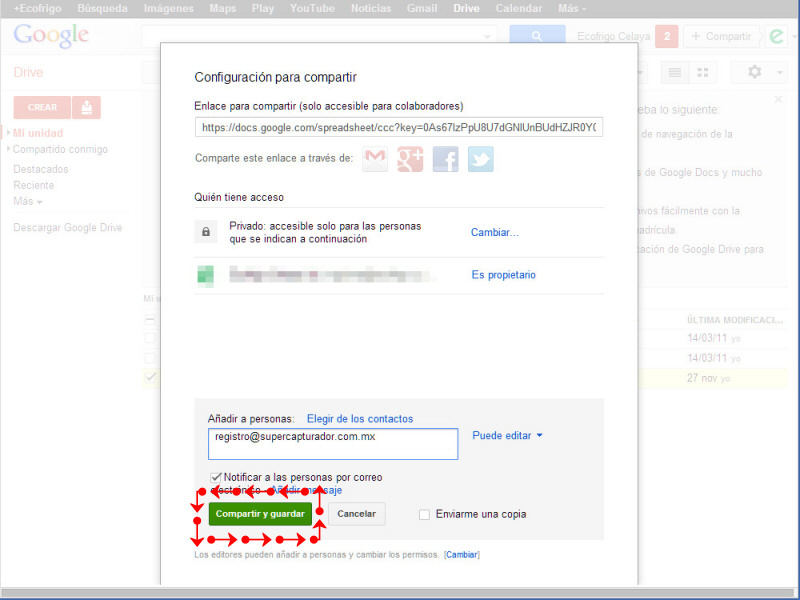Click Cambiar... next to Privado setting

[x=494, y=232]
